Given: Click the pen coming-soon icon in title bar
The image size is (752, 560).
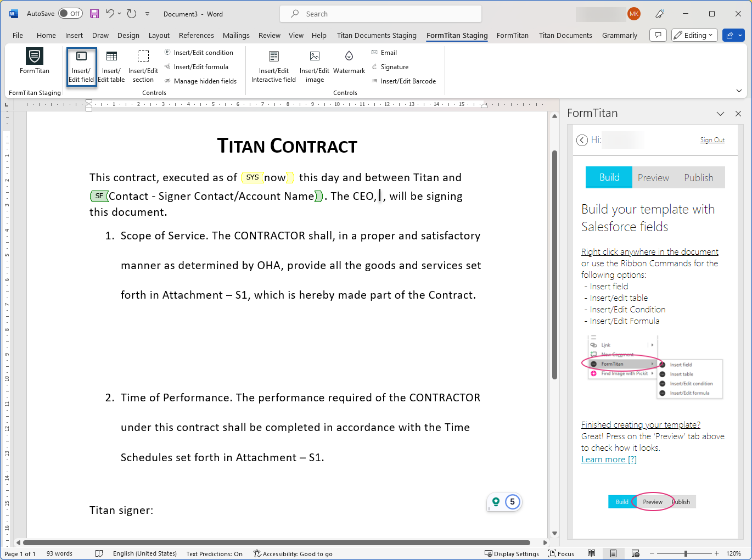Looking at the screenshot, I should 660,14.
